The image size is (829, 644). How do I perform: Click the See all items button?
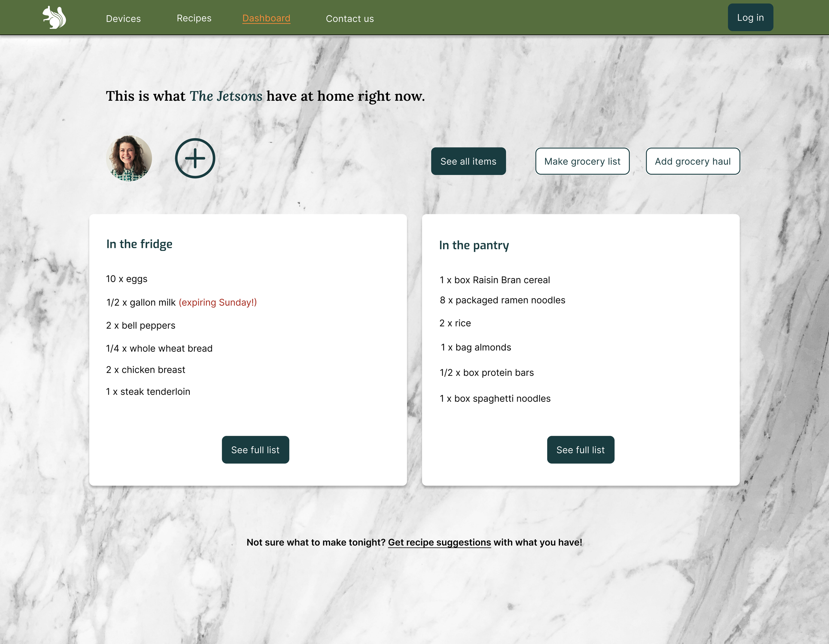468,161
